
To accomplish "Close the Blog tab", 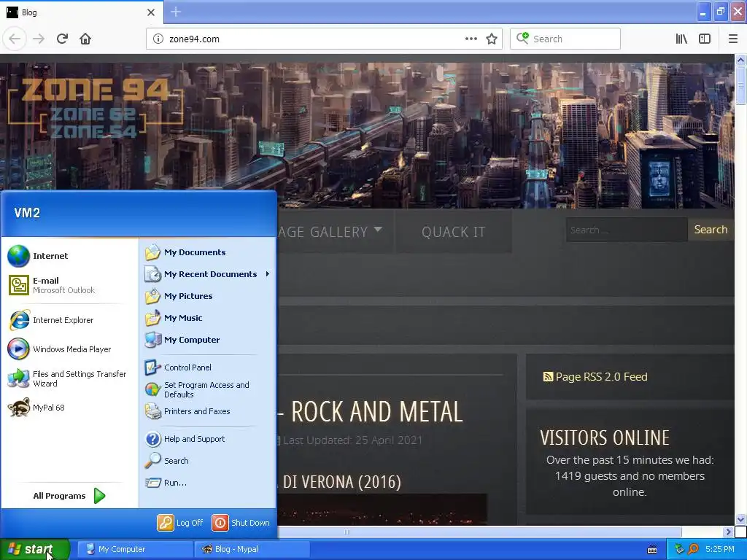I will tap(151, 12).
